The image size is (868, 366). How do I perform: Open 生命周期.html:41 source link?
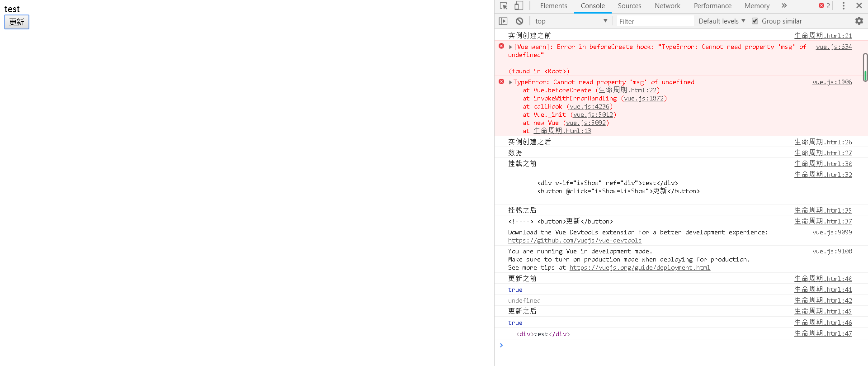point(823,290)
